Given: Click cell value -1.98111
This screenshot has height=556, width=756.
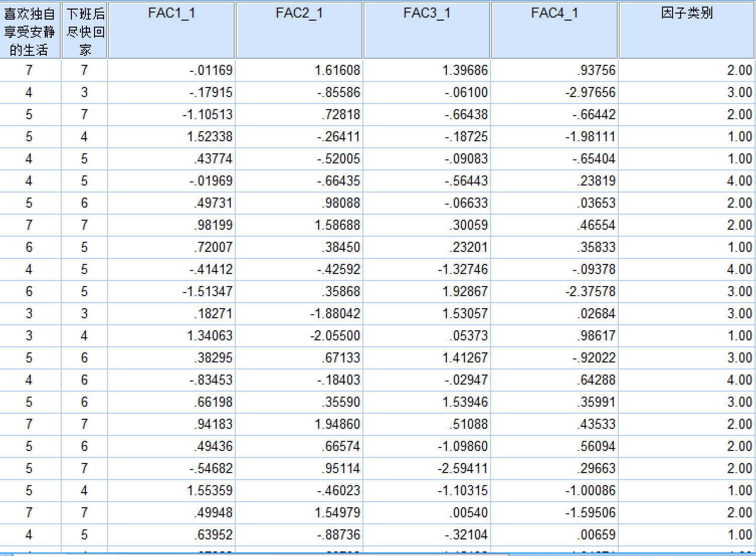Looking at the screenshot, I should [x=591, y=137].
